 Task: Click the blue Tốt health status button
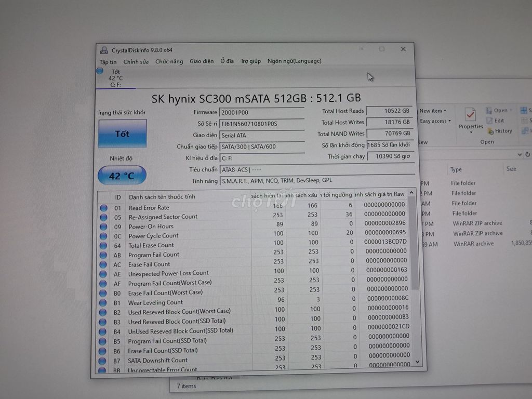tap(122, 134)
